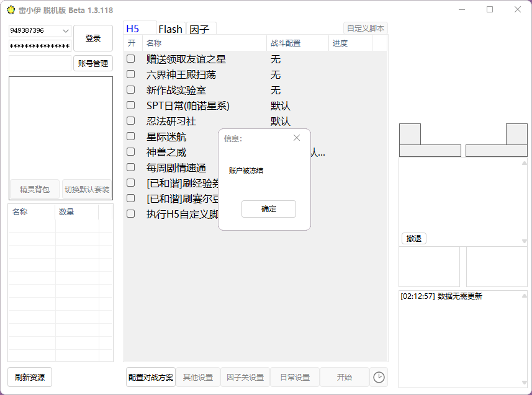
Task: Open the account number dropdown
Action: click(x=65, y=31)
